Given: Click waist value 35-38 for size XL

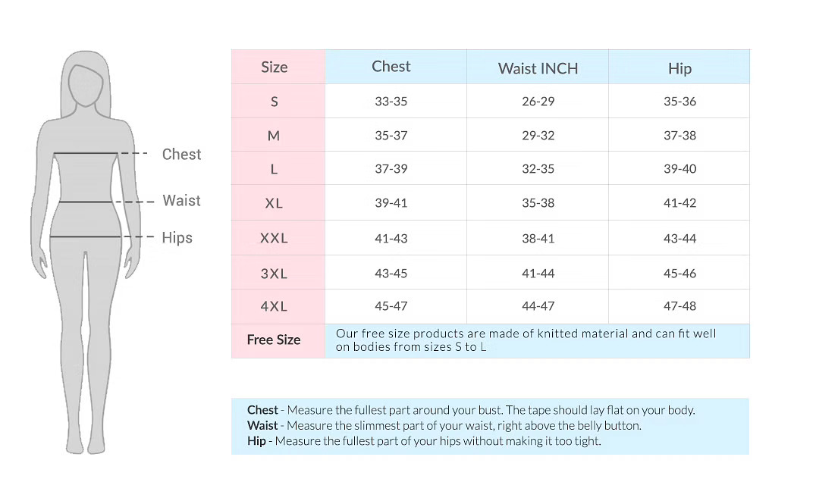Looking at the screenshot, I should [x=538, y=203].
